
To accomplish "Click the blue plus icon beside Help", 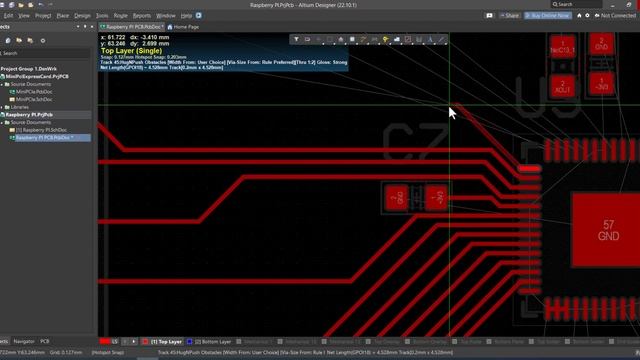I will pyautogui.click(x=198, y=16).
